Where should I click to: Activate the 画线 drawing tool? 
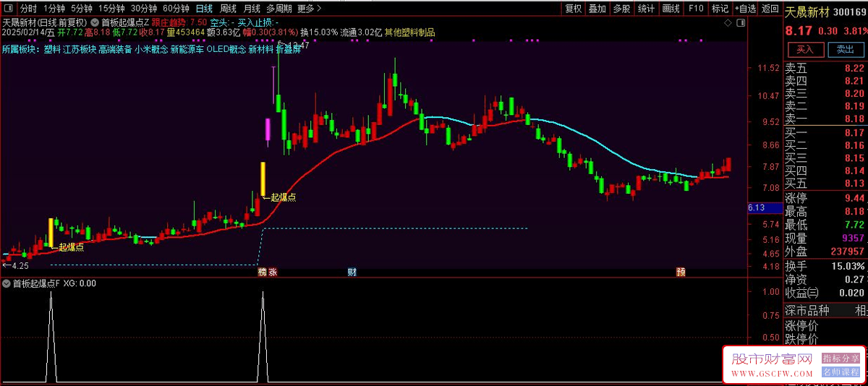point(671,9)
